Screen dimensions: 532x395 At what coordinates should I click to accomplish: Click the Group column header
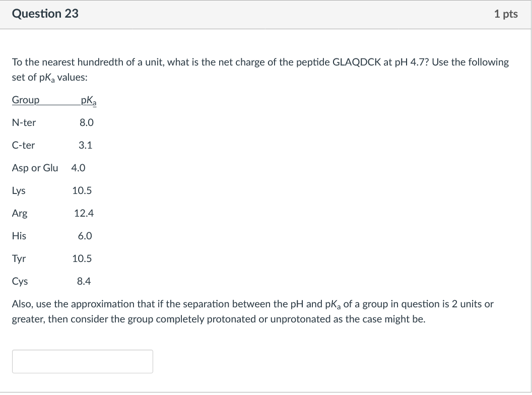[26, 100]
